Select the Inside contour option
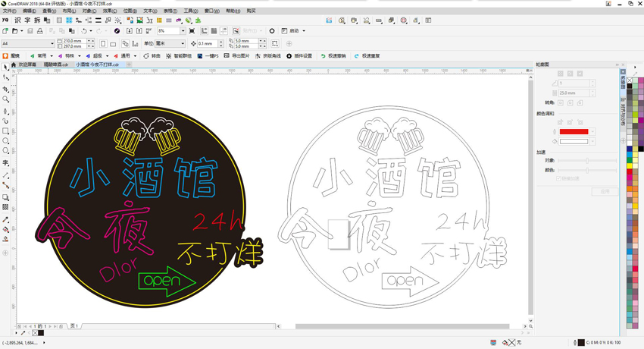The width and height of the screenshot is (644, 349). point(570,74)
